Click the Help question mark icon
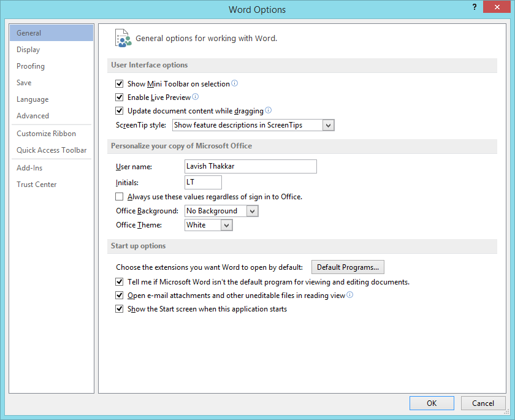Viewport: 515px width, 420px height. pos(475,6)
